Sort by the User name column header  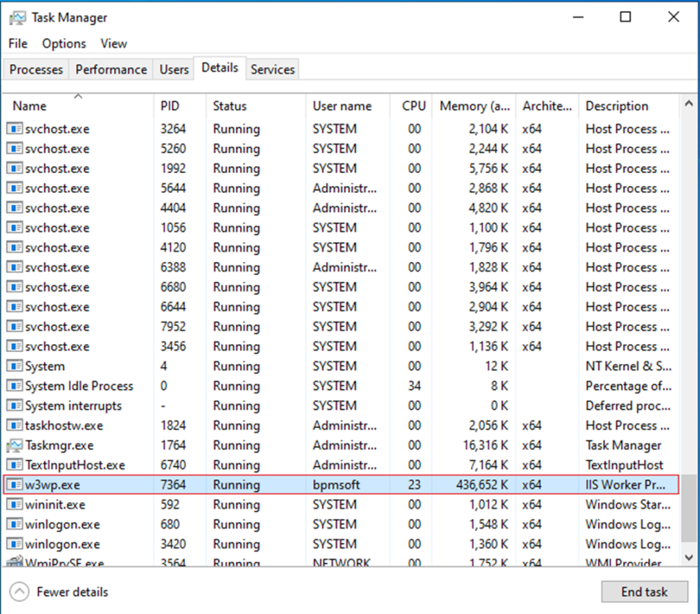coord(348,106)
